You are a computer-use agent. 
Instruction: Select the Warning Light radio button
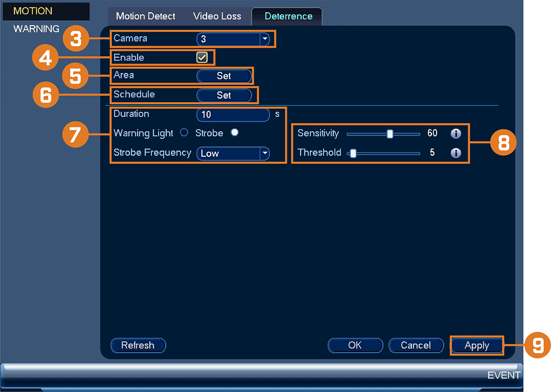click(184, 133)
